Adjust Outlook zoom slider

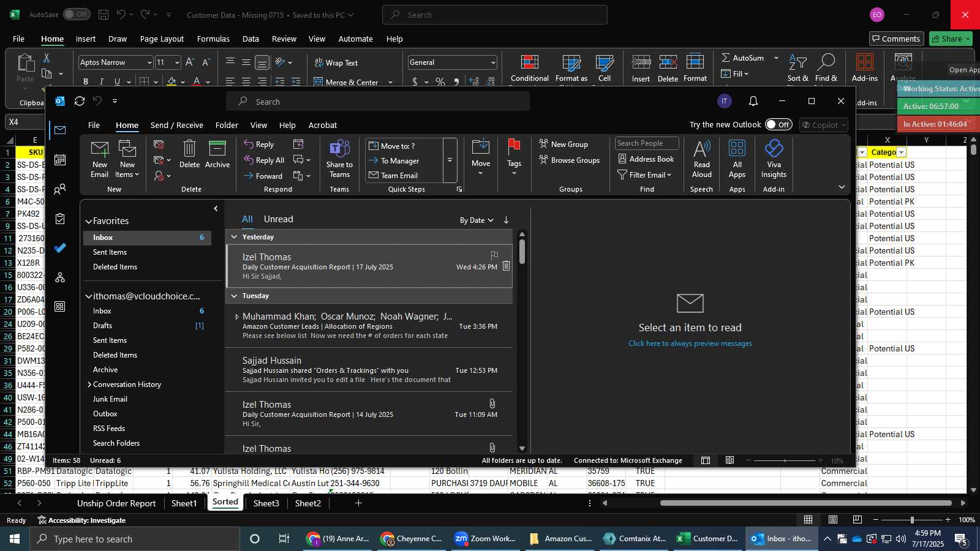click(x=785, y=460)
